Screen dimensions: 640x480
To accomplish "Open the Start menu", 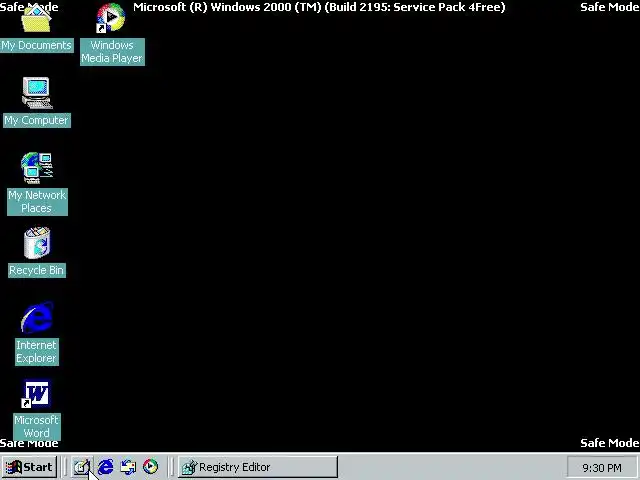I will [29, 467].
